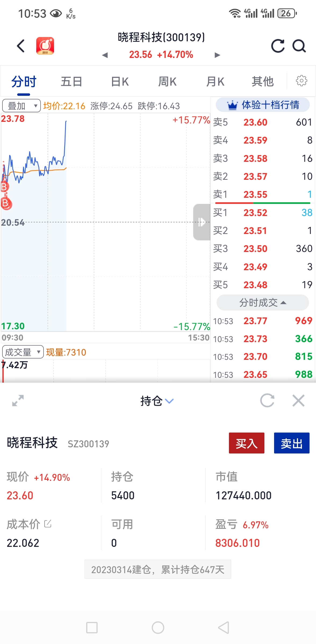Select 买5 price 23.48 row
This screenshot has height=644, width=316.
click(x=263, y=285)
